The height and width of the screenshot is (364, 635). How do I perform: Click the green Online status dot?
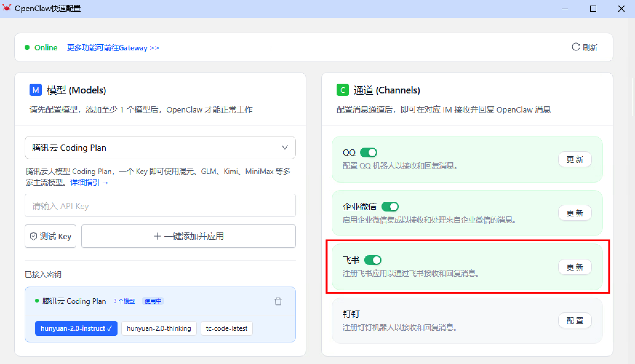[x=27, y=47]
